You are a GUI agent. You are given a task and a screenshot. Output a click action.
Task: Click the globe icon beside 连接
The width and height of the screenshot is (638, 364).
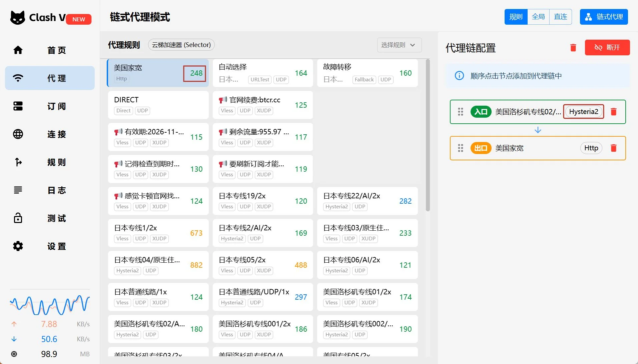(x=18, y=134)
